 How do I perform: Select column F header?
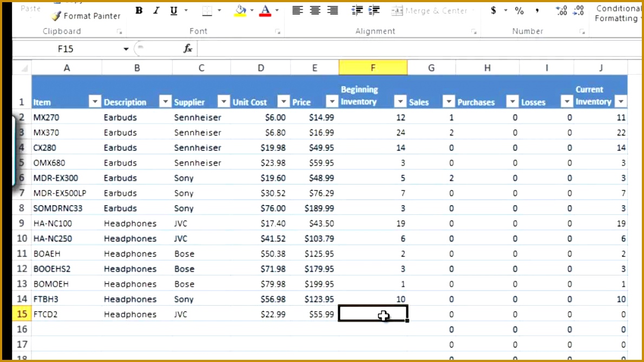(373, 68)
